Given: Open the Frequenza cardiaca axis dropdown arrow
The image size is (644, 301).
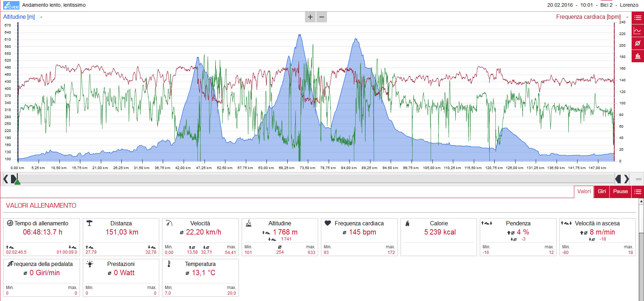Looking at the screenshot, I should tap(627, 17).
